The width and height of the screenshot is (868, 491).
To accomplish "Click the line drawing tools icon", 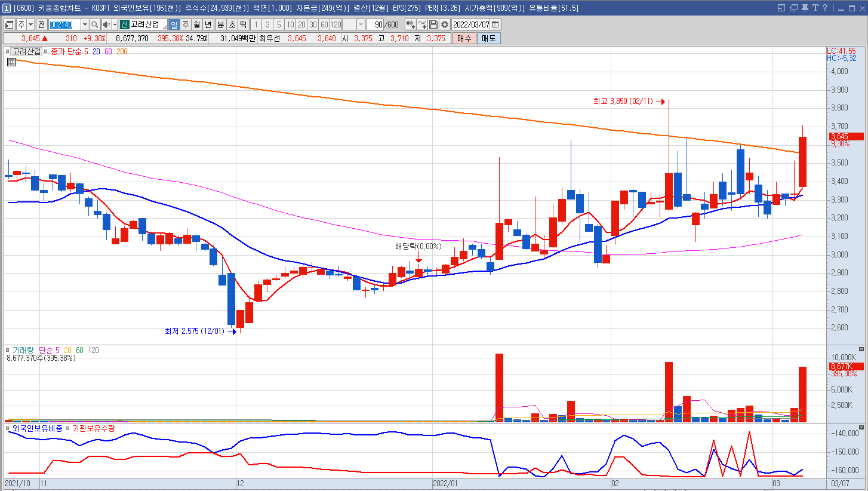I will click(422, 24).
